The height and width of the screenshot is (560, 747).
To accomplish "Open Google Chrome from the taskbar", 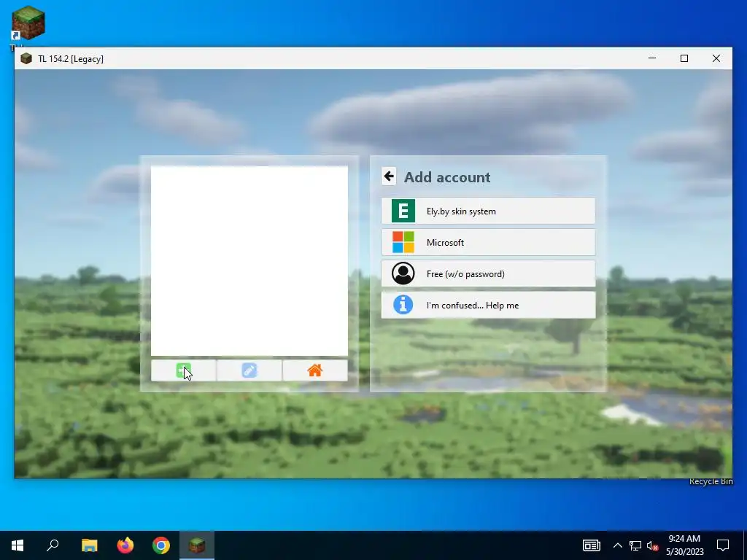I will click(x=161, y=545).
